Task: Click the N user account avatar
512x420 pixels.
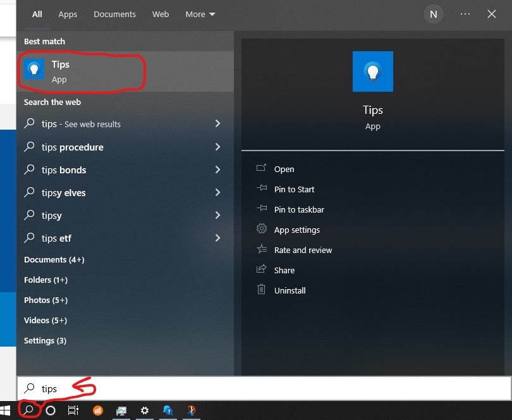Action: [434, 14]
